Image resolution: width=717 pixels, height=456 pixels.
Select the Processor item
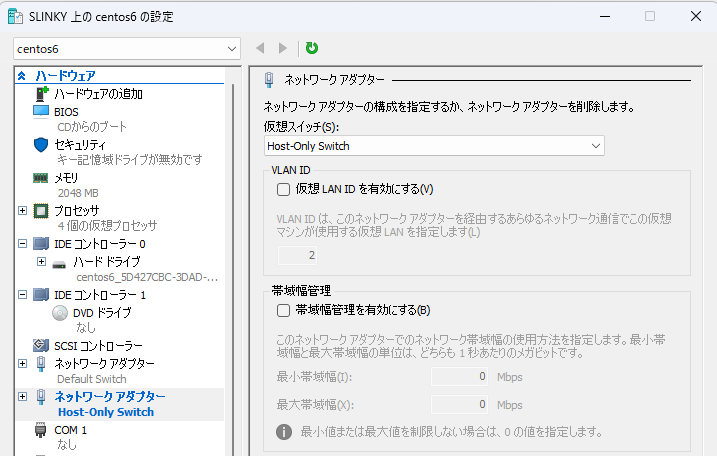coord(76,210)
